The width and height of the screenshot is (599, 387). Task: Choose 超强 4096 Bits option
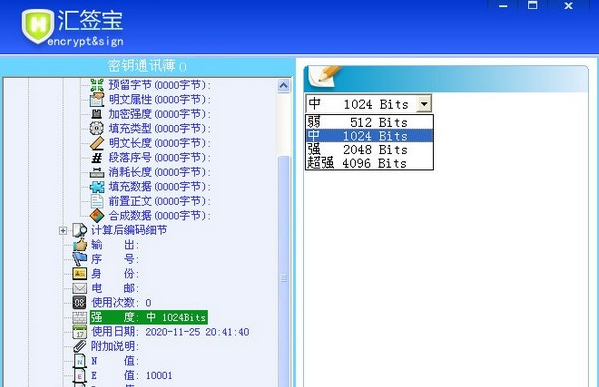(369, 163)
